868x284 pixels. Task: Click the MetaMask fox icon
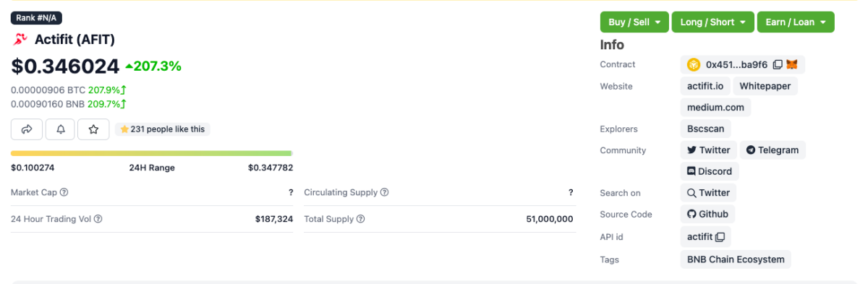(793, 65)
